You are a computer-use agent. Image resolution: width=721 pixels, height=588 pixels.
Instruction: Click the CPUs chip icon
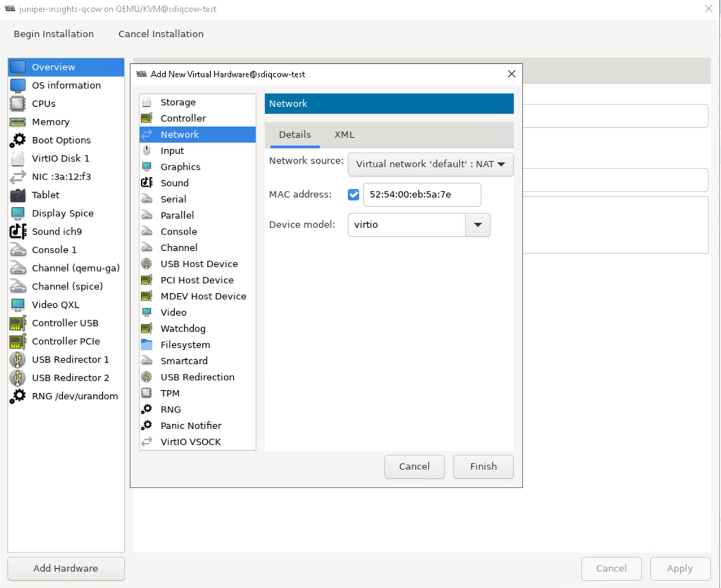tap(18, 103)
